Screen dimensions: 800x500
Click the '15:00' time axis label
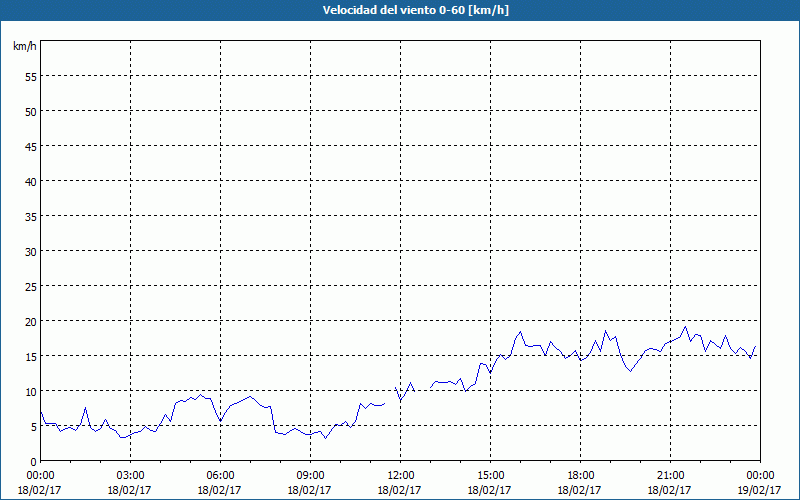(x=490, y=476)
